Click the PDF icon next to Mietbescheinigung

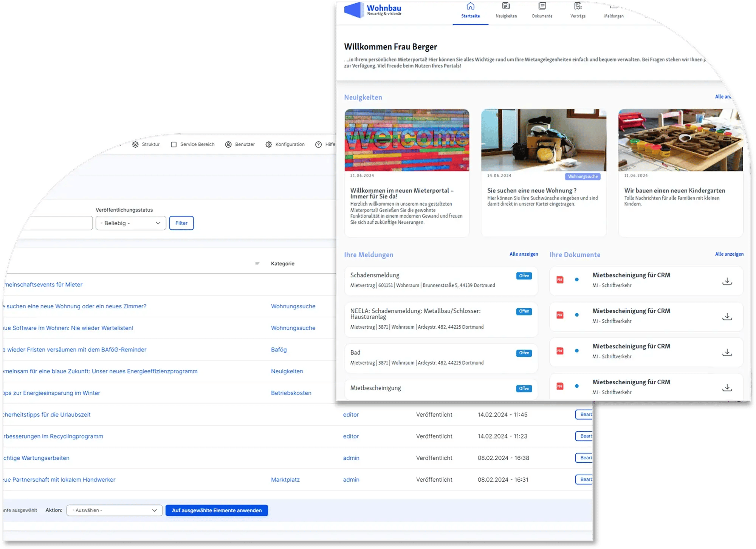(560, 280)
